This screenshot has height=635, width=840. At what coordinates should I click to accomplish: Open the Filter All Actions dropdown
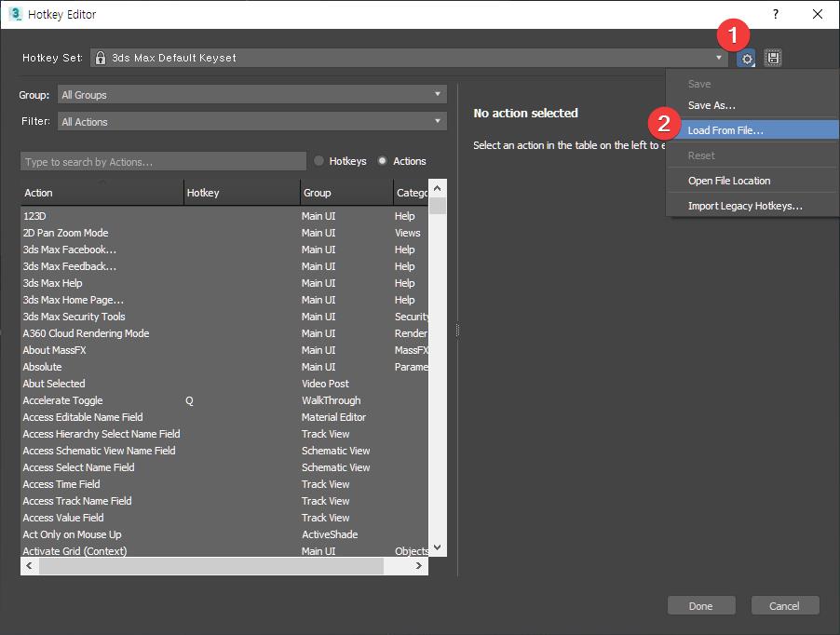click(x=251, y=122)
